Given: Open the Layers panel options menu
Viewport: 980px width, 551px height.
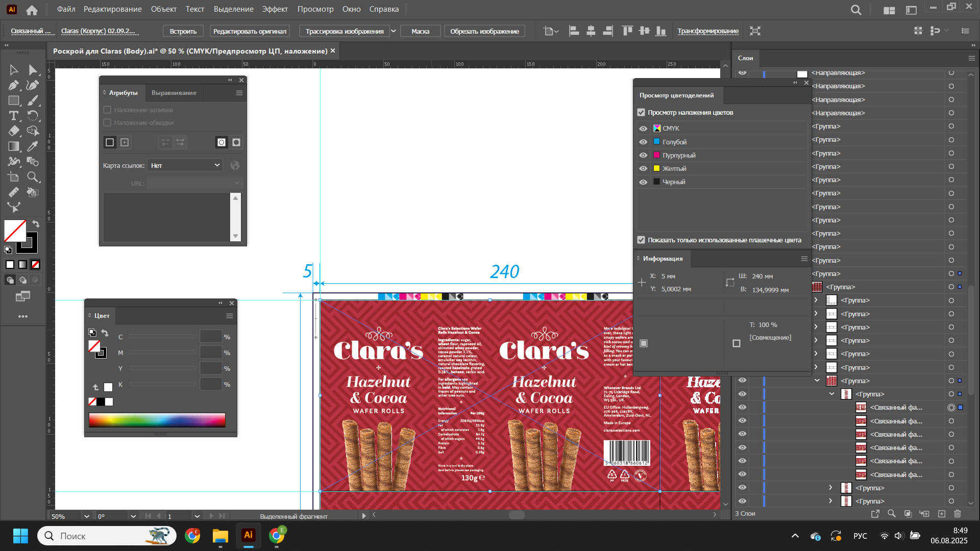Looking at the screenshot, I should click(971, 58).
